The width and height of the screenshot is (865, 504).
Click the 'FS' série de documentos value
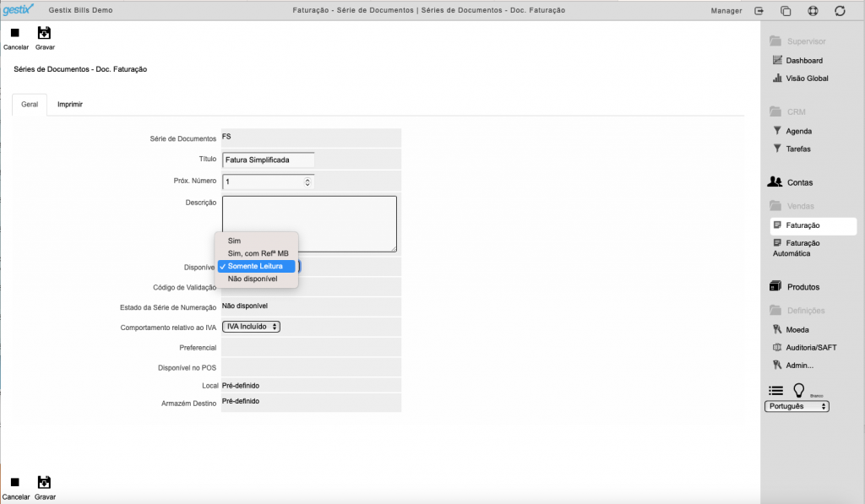[x=226, y=137]
